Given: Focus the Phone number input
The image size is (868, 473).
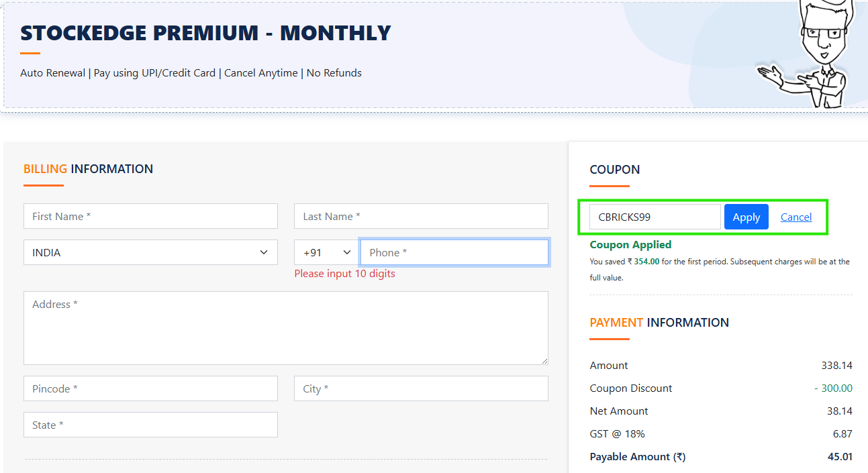Looking at the screenshot, I should tap(454, 252).
